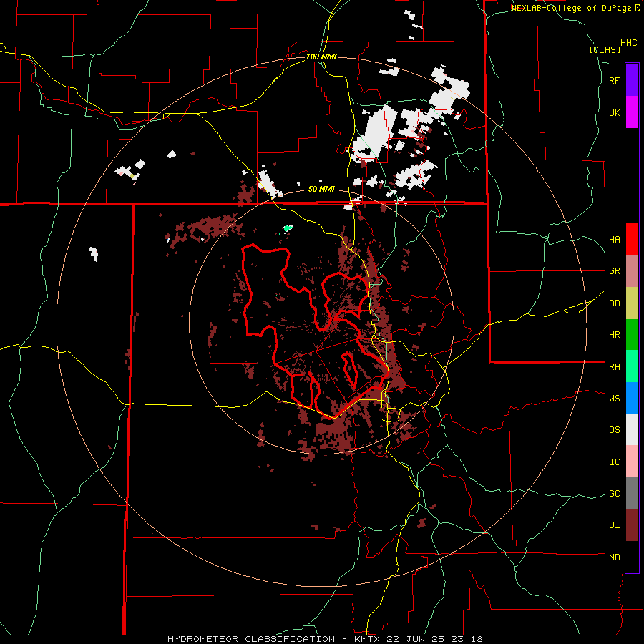Click the RA legend label
Screen dimensions: 644x644
(614, 366)
